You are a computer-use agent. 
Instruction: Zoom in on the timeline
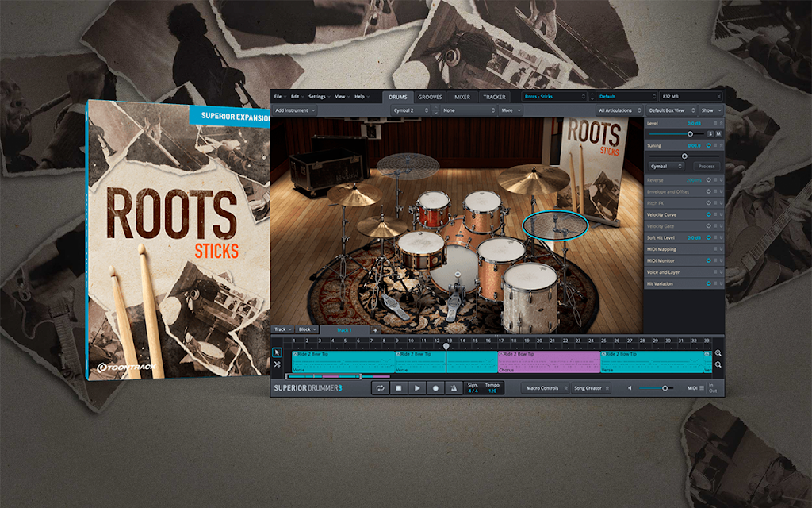718,353
